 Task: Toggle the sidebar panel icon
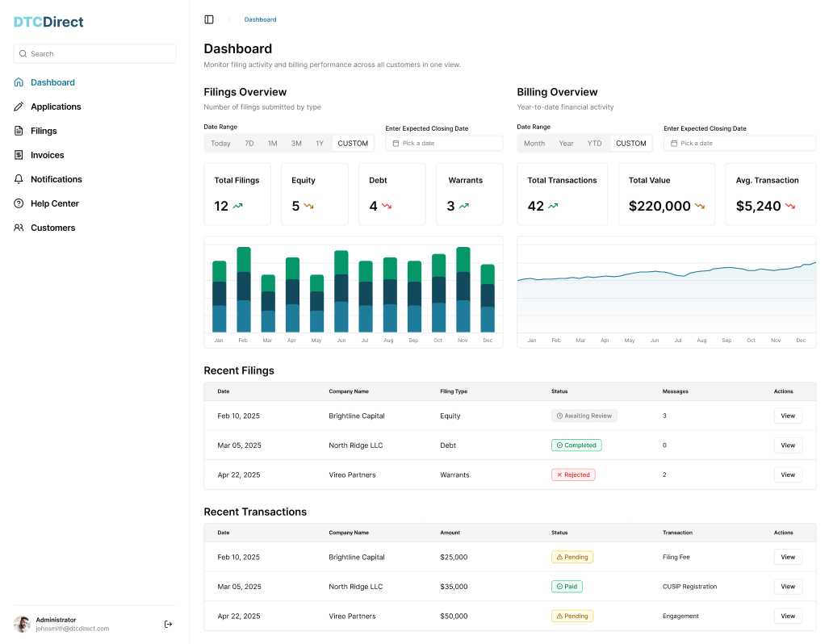[x=209, y=19]
